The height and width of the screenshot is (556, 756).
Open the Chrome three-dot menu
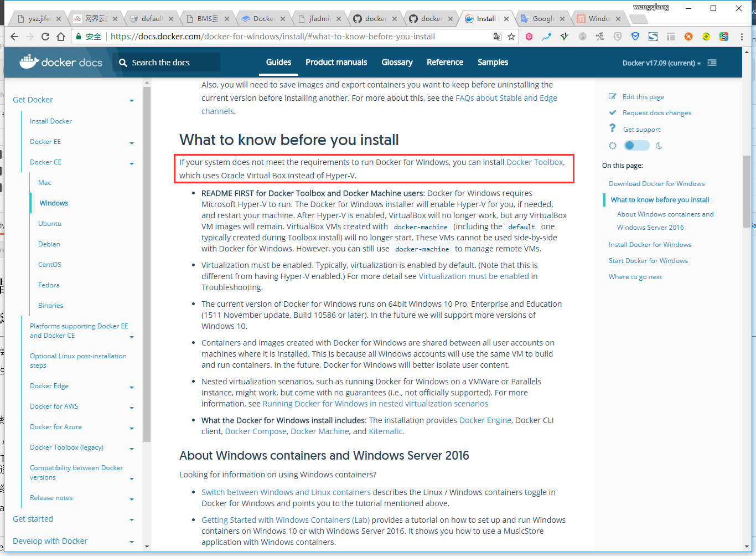742,37
